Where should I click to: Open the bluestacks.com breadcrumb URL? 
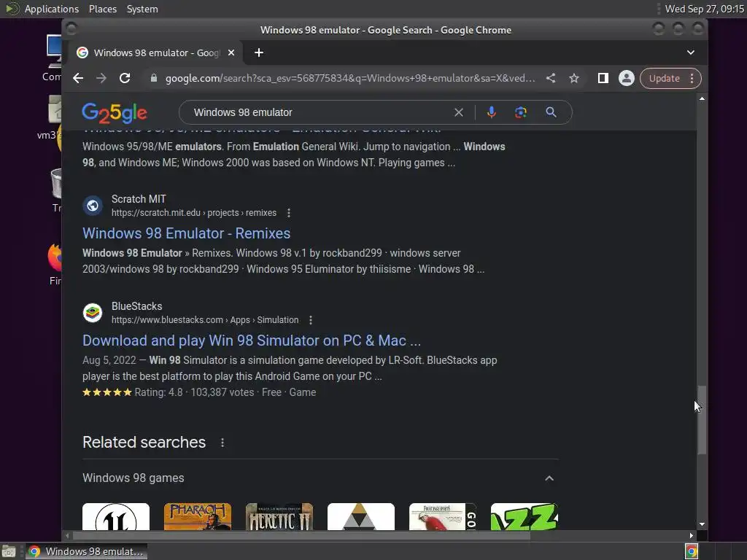pos(205,320)
